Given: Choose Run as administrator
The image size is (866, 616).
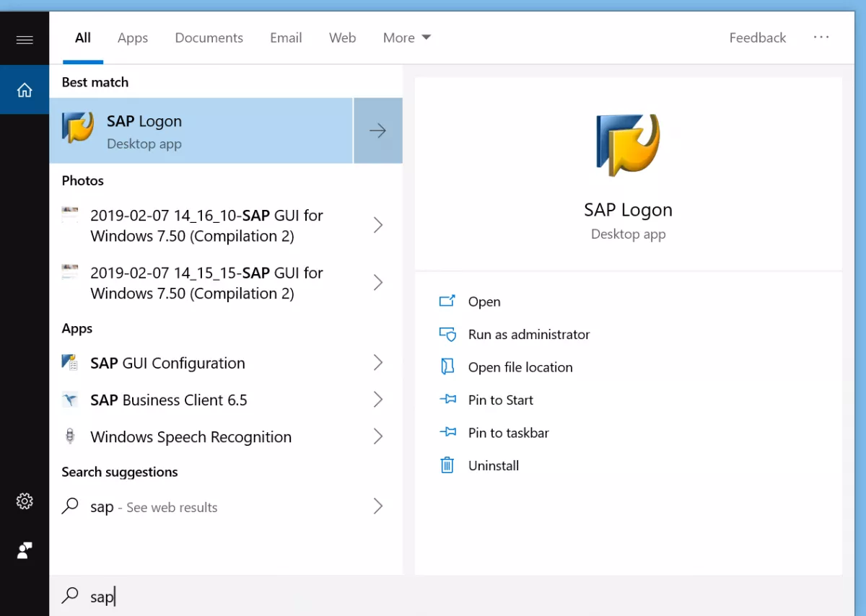Looking at the screenshot, I should tap(529, 334).
